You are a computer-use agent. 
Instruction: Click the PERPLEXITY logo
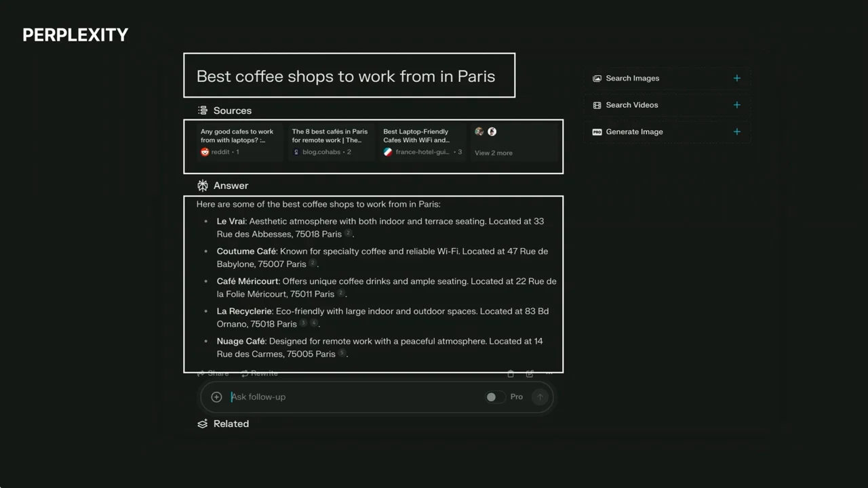pos(75,35)
